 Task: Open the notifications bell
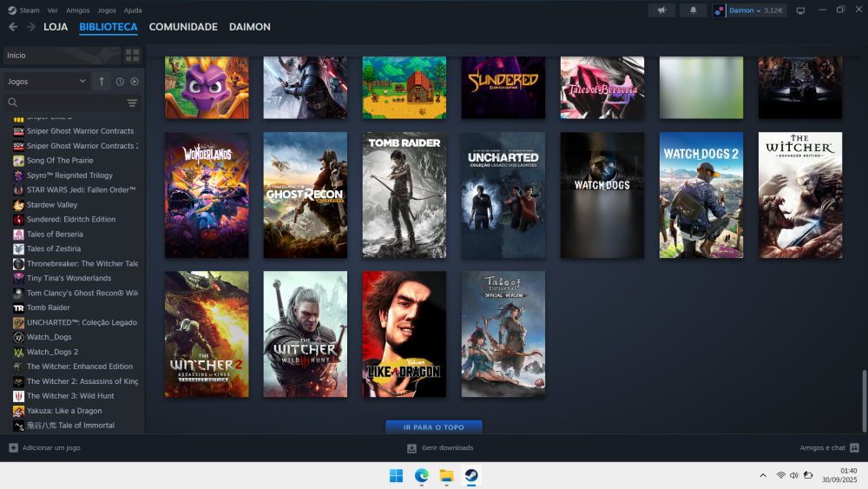pos(693,10)
